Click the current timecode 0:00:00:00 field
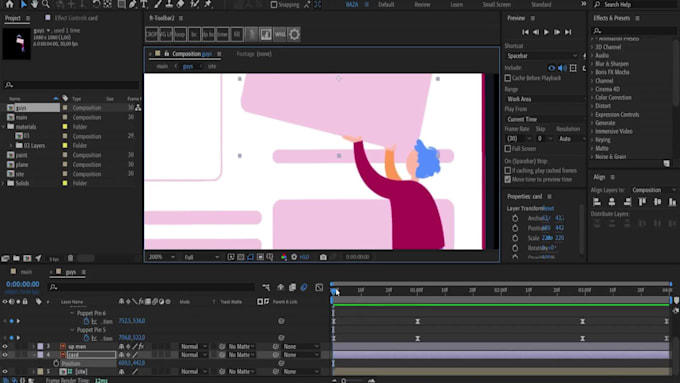The width and height of the screenshot is (680, 383). (23, 284)
